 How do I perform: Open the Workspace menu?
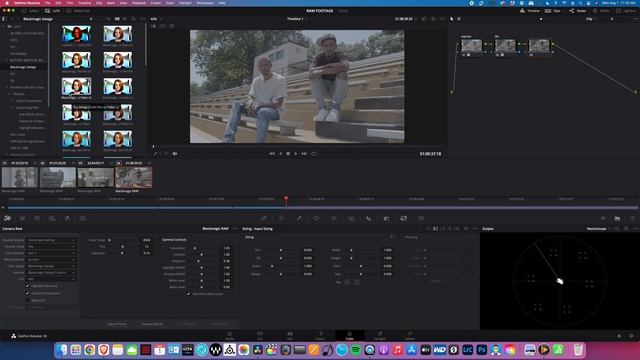205,3
